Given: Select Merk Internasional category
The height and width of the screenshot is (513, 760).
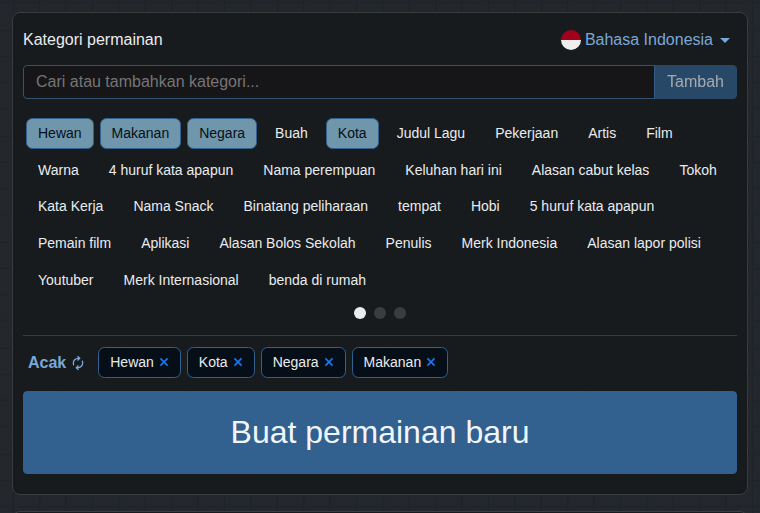Looking at the screenshot, I should (x=181, y=280).
